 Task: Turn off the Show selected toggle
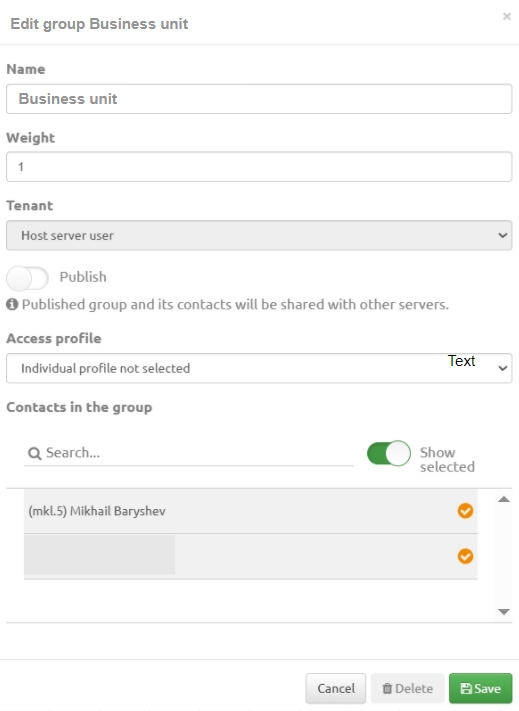coord(389,453)
